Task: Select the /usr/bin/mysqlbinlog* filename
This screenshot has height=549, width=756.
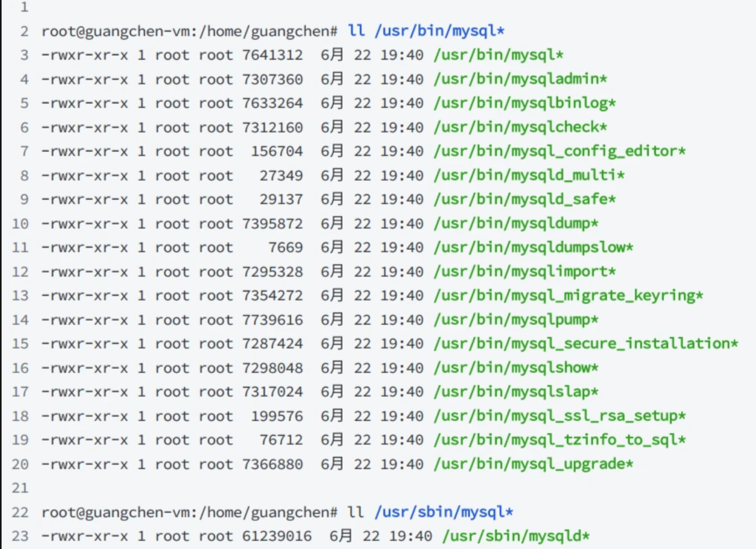Action: coord(525,103)
